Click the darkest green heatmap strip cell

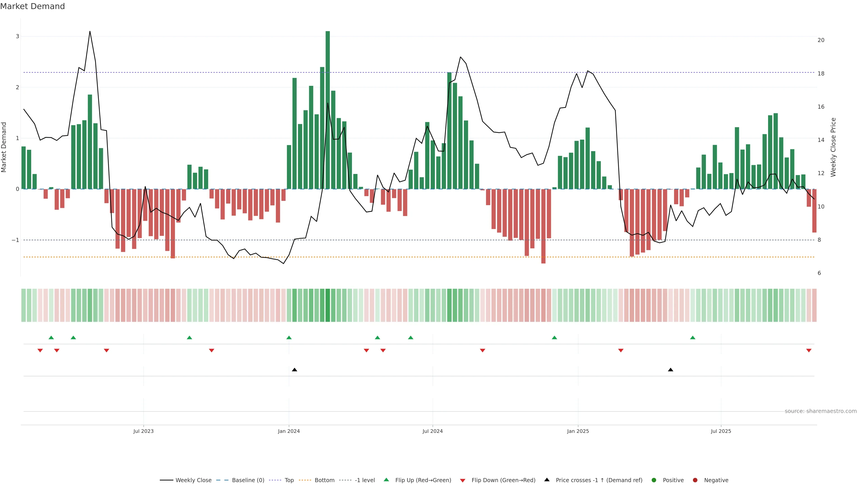(x=328, y=305)
